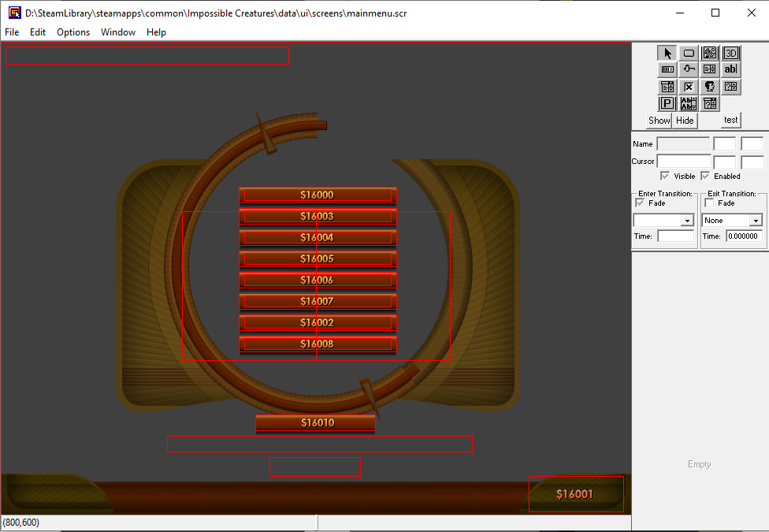This screenshot has width=769, height=532.
Task: Pick the head portrait tool
Action: click(710, 87)
